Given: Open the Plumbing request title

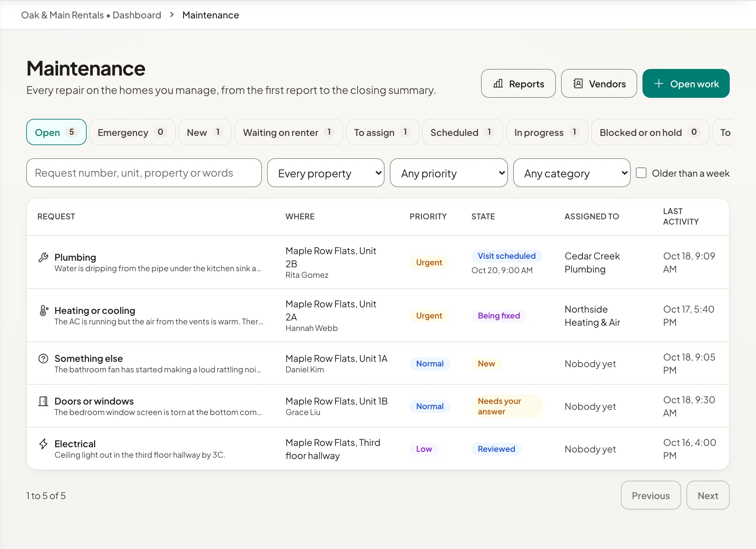Looking at the screenshot, I should 75,257.
